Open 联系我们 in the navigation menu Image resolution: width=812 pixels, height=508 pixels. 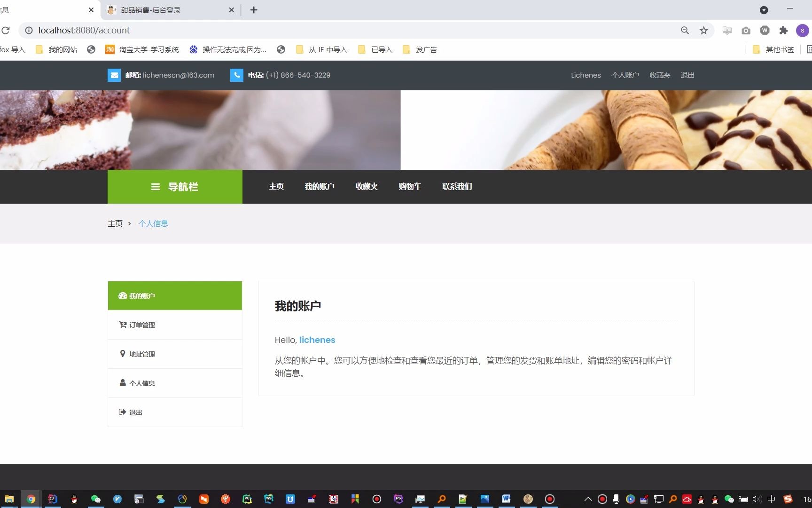point(456,186)
